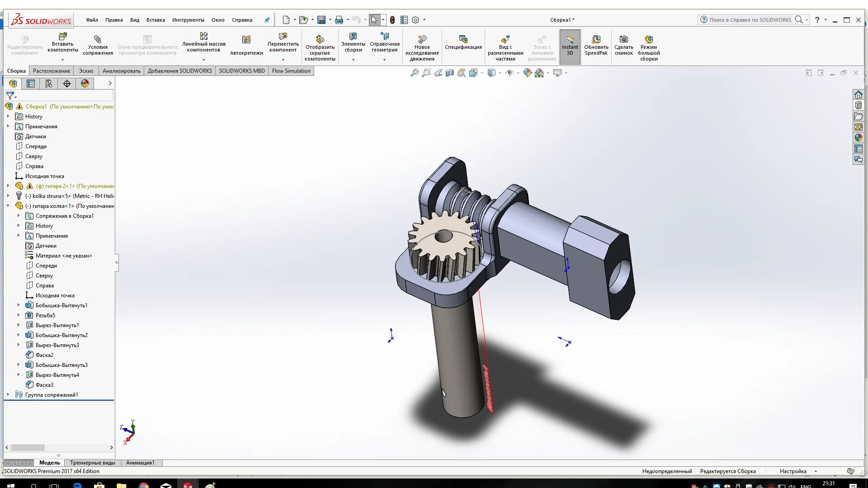Switch to the Анимация1 view tab
The height and width of the screenshot is (488, 868).
pos(140,462)
